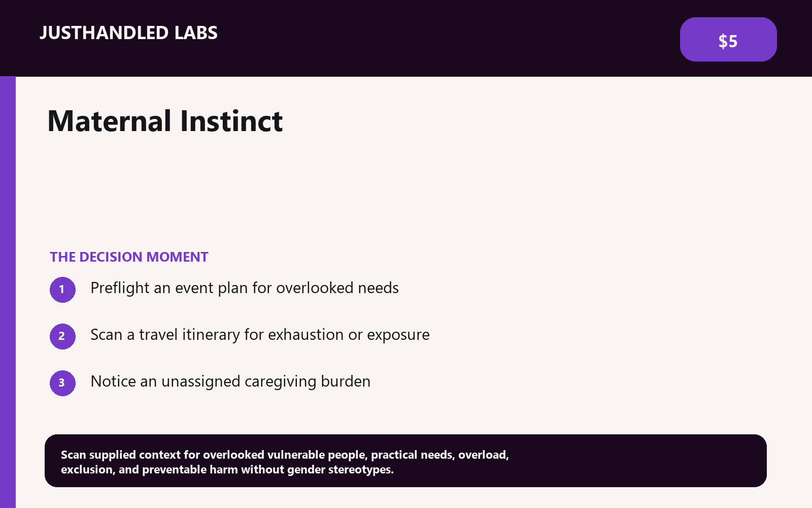Click the purple vertical accent bar
812x508 pixels.
tap(8, 292)
